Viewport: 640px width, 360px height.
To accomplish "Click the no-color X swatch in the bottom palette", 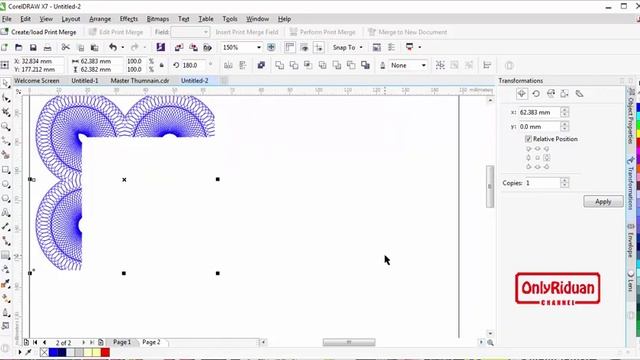I will pyautogui.click(x=44, y=352).
